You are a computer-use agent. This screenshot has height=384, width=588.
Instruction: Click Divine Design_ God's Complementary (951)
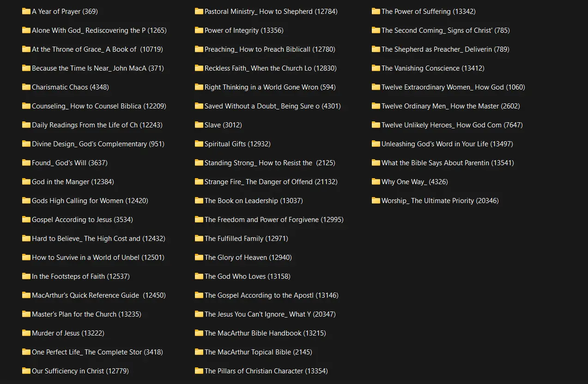(98, 144)
